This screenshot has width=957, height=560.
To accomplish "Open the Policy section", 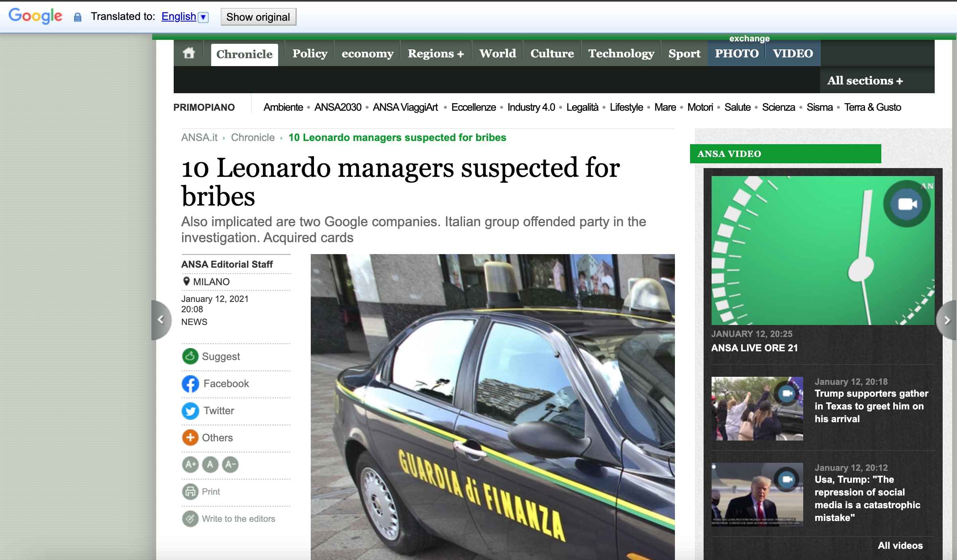I will point(310,53).
